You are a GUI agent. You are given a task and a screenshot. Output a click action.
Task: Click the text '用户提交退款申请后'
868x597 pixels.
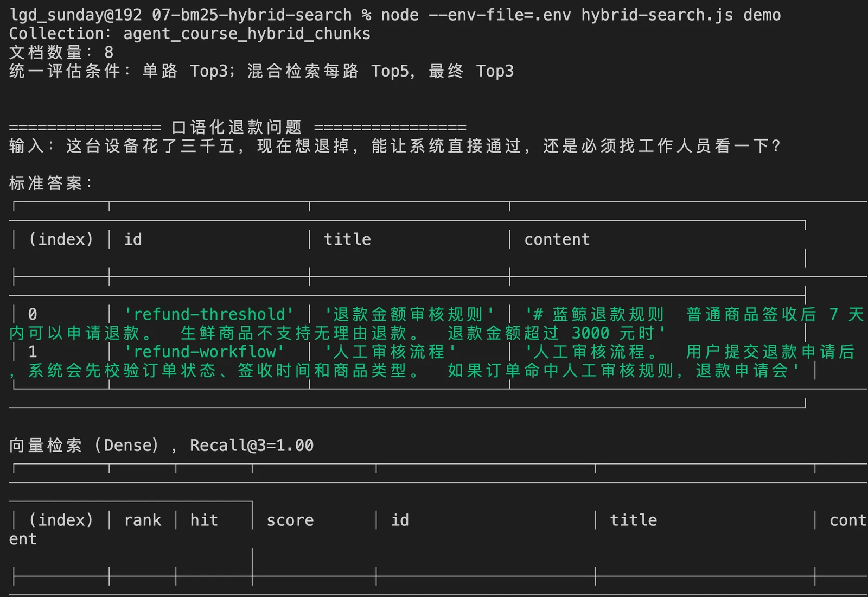pyautogui.click(x=770, y=352)
